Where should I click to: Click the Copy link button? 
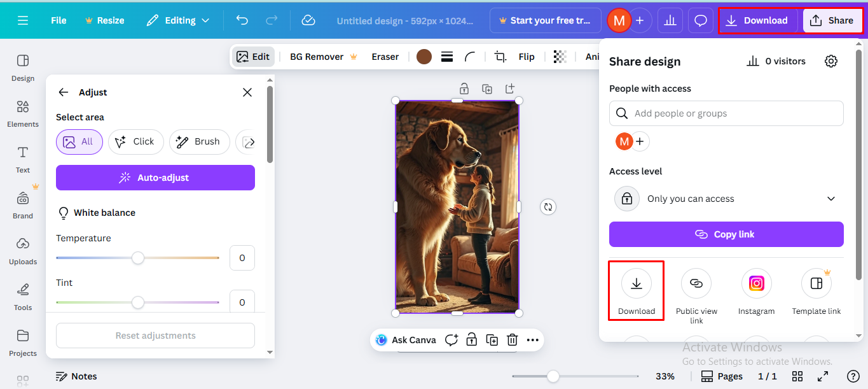(726, 234)
